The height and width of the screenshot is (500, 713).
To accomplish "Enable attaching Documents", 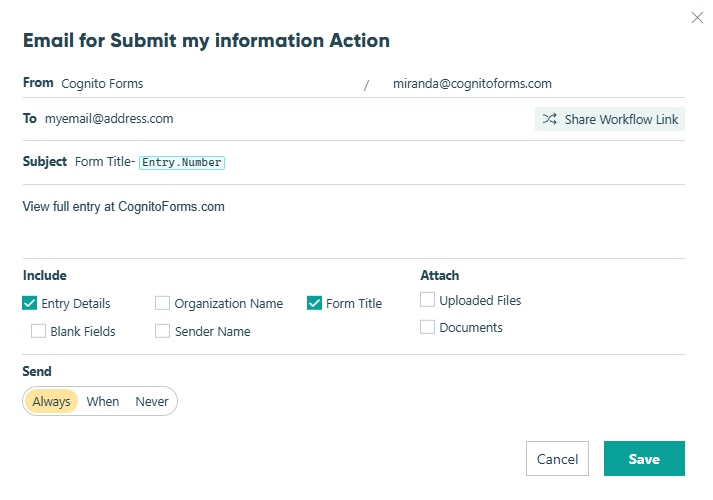I will point(427,327).
